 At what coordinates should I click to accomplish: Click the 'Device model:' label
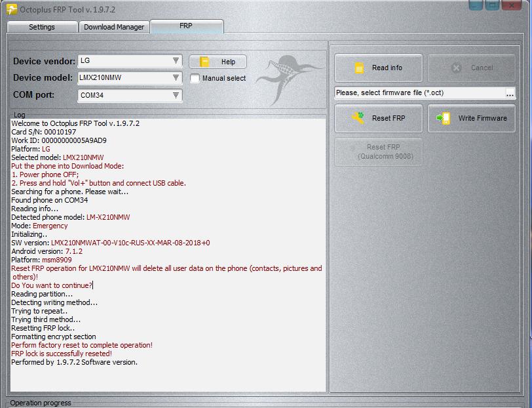tap(43, 78)
